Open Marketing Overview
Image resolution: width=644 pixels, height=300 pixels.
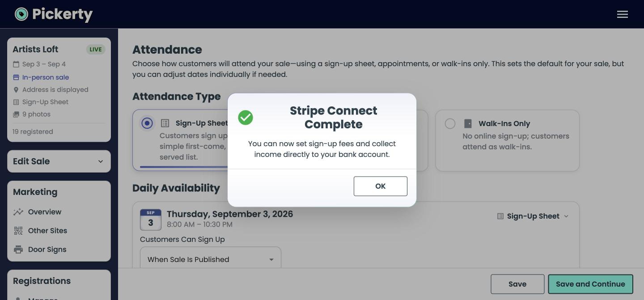pyautogui.click(x=45, y=212)
